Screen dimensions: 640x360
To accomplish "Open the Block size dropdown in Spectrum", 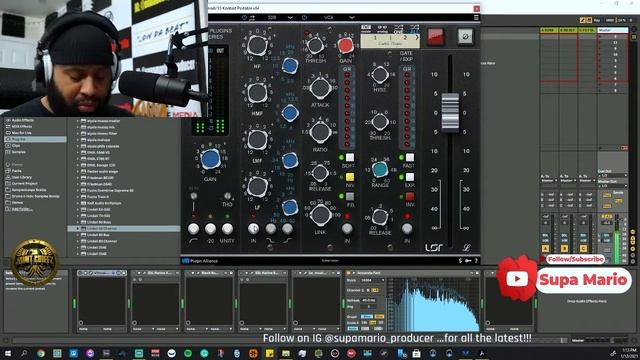I will [372, 280].
